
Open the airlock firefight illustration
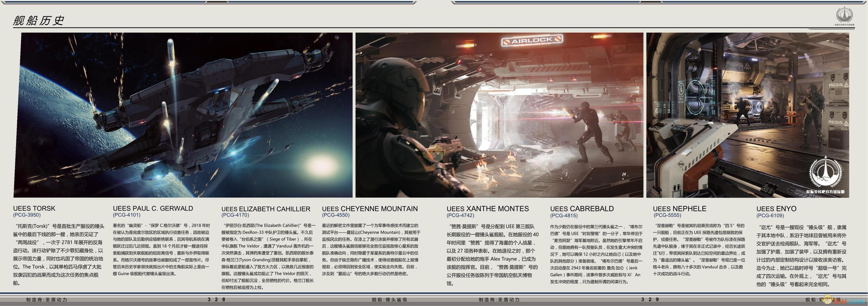[x=499, y=115]
